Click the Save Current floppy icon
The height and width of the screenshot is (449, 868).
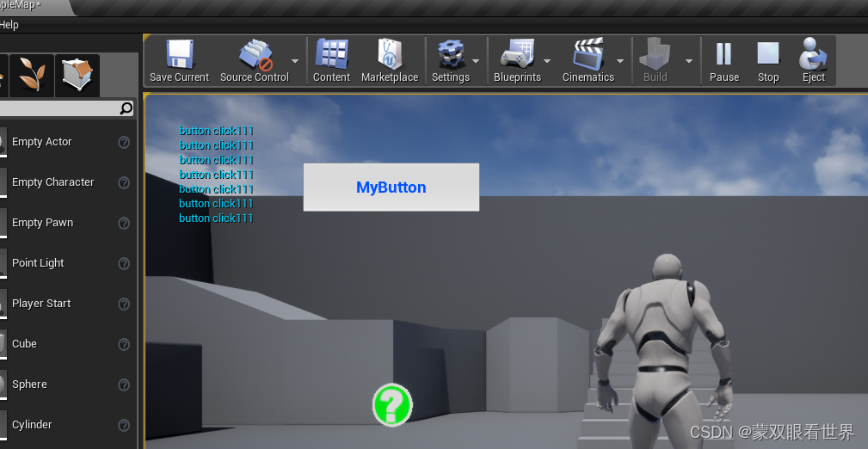[x=179, y=54]
